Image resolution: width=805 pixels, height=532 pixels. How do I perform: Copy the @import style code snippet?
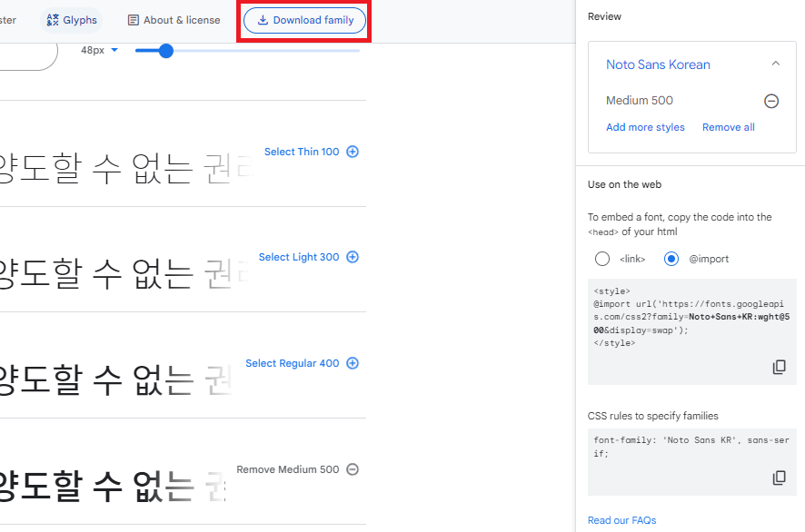pos(779,367)
